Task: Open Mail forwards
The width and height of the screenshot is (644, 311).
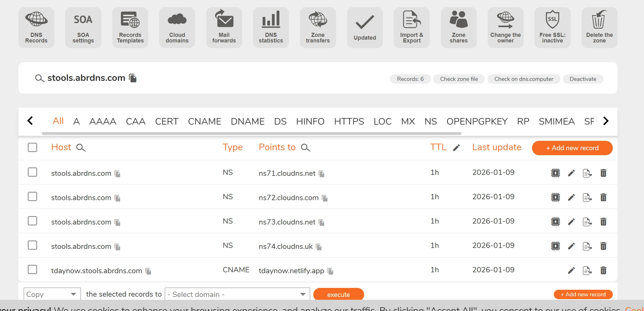Action: click(x=224, y=27)
